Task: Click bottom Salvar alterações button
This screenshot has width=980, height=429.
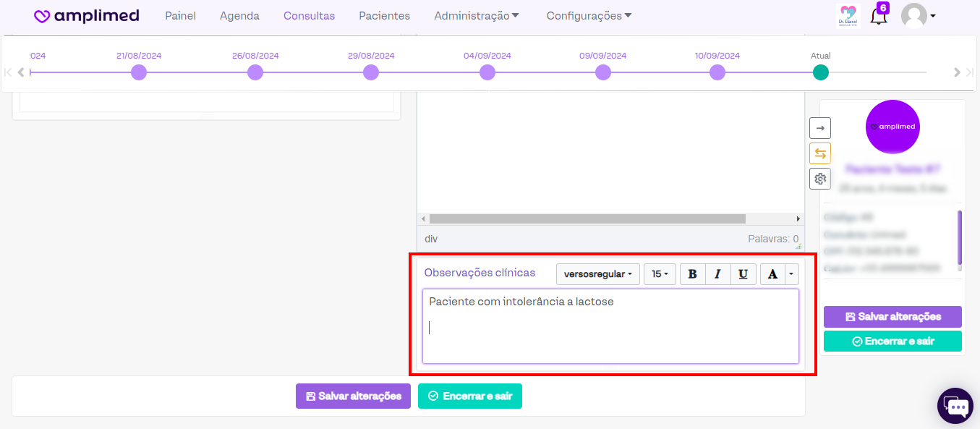Action: tap(353, 396)
